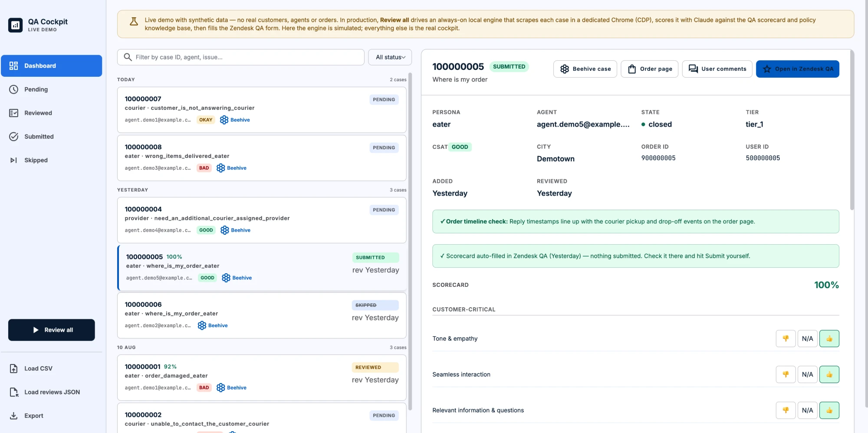Open the All status filter dropdown
868x433 pixels.
pos(390,57)
